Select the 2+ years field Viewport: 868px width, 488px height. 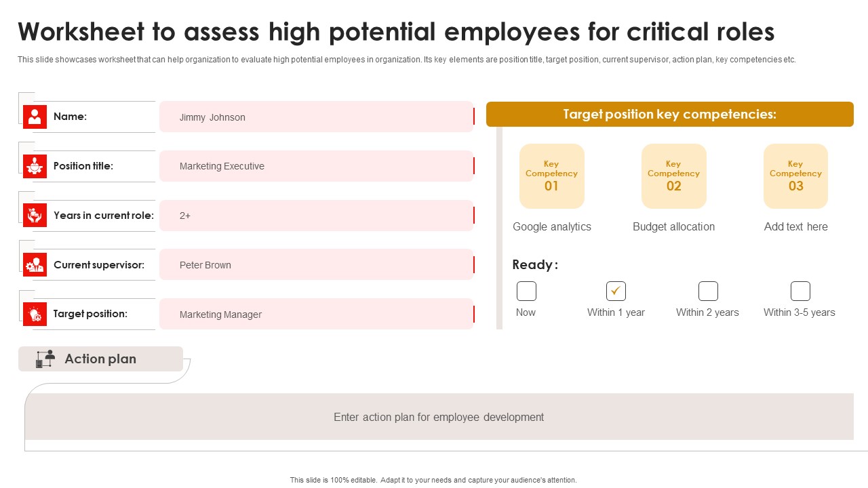pos(317,216)
